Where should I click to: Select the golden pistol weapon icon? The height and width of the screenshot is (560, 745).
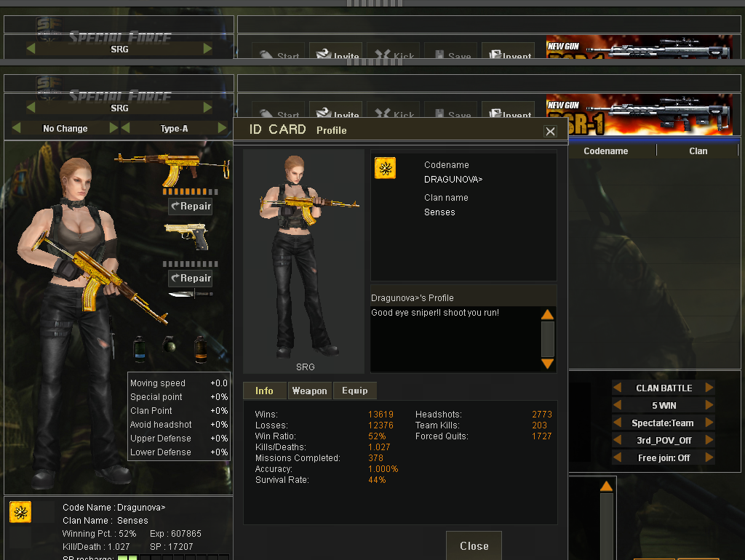tap(188, 236)
